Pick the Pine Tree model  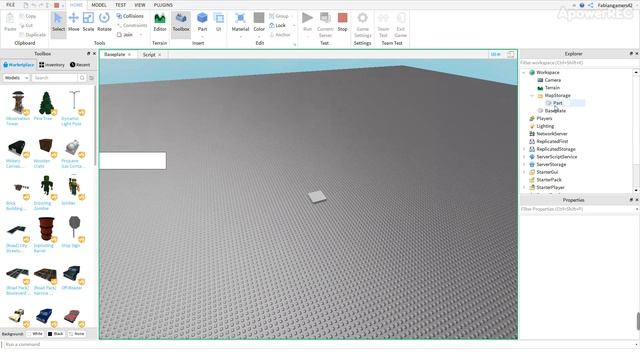[x=45, y=105]
